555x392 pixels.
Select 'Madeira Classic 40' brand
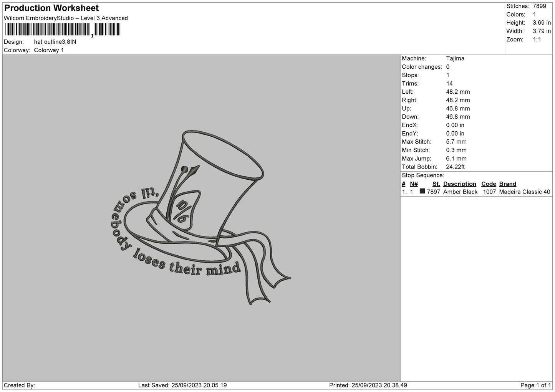coord(525,192)
